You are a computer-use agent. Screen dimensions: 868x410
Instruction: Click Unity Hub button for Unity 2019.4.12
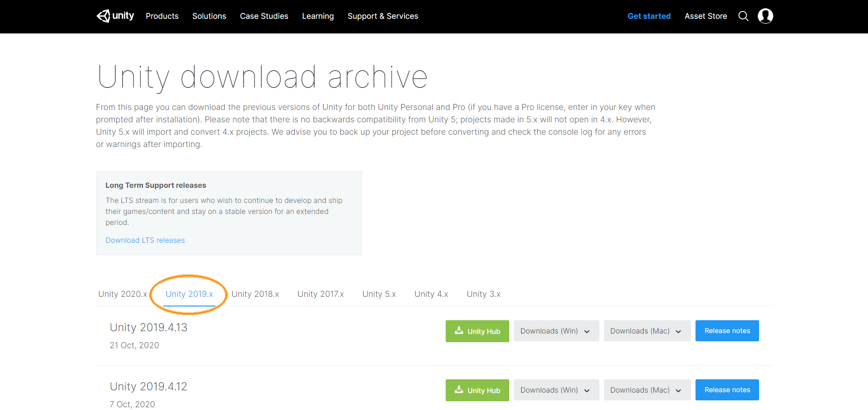[477, 390]
